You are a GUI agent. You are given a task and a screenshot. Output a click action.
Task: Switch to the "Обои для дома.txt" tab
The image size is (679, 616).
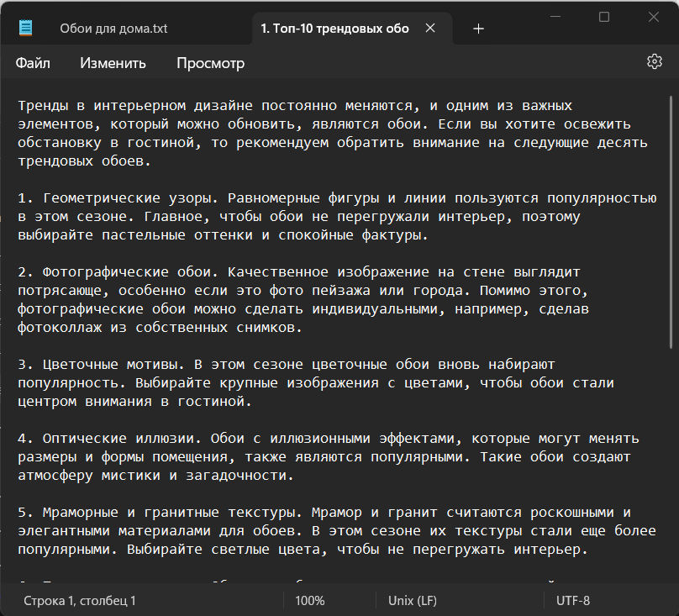[113, 28]
